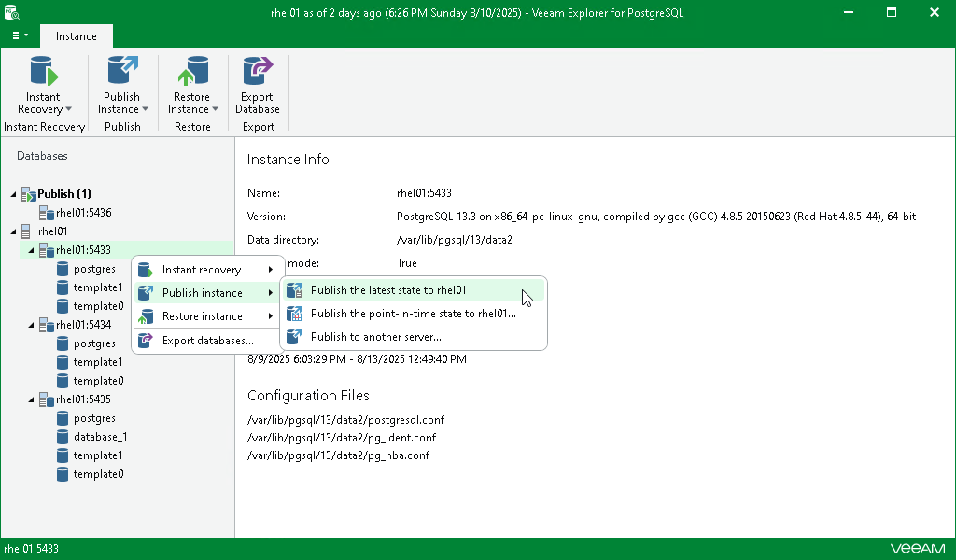Click the Databases pane header
This screenshot has height=560, width=956.
(42, 156)
